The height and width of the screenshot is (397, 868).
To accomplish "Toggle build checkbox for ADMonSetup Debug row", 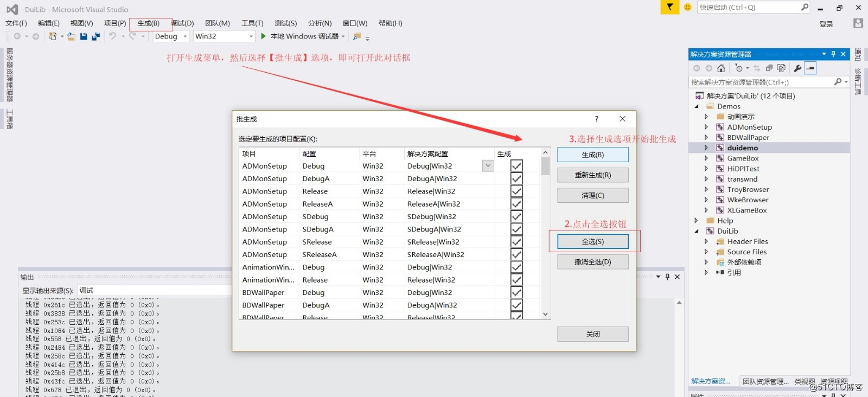I will (516, 166).
